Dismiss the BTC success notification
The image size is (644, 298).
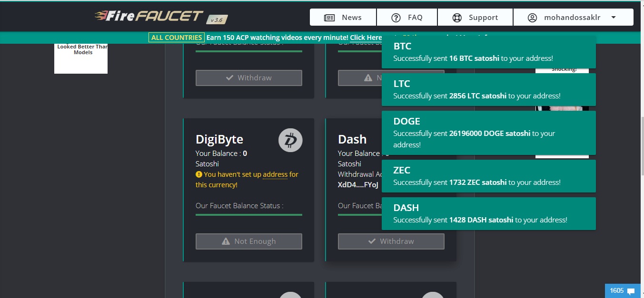click(489, 52)
